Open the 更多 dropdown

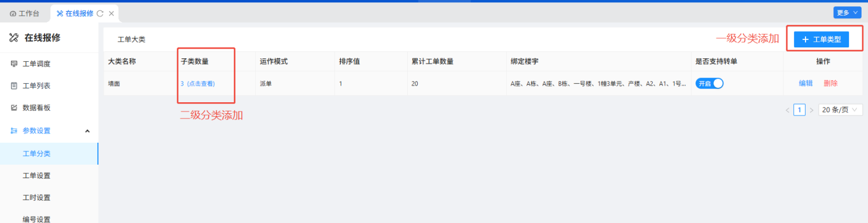847,12
